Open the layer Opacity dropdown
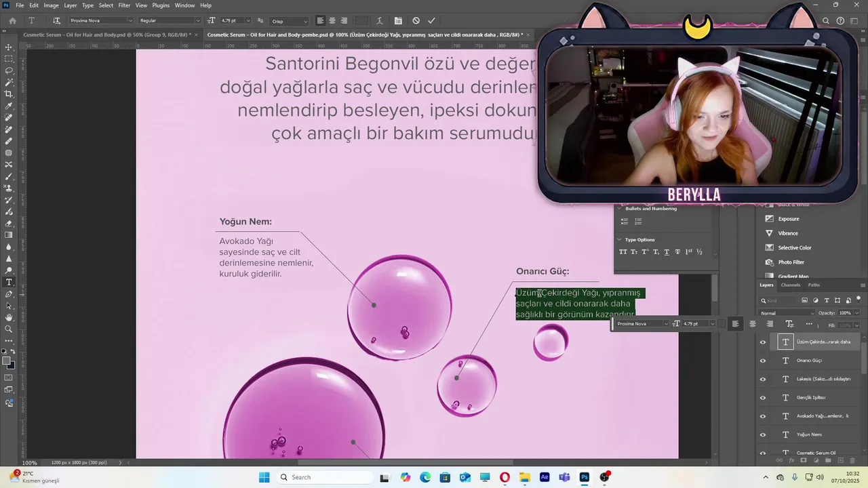The image size is (868, 488). click(x=857, y=313)
